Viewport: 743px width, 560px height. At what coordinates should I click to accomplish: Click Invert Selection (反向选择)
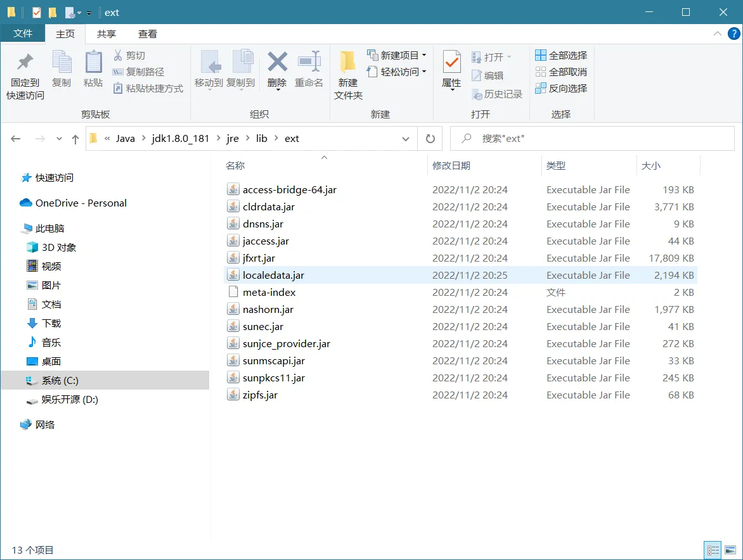(x=561, y=89)
